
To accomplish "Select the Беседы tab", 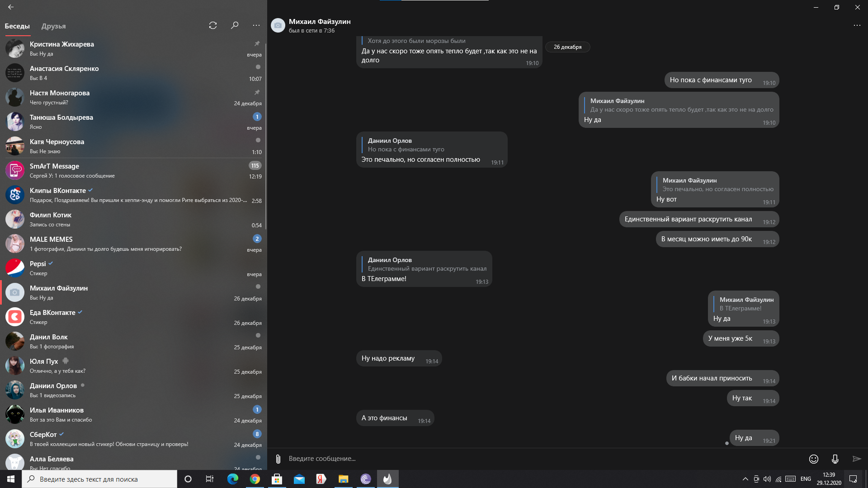I will coord(17,26).
